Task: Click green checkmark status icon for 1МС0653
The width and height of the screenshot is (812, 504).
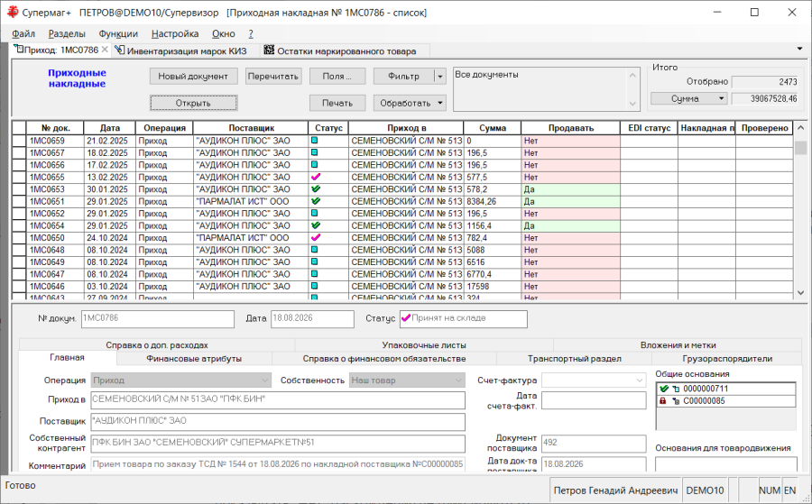Action: click(x=316, y=188)
